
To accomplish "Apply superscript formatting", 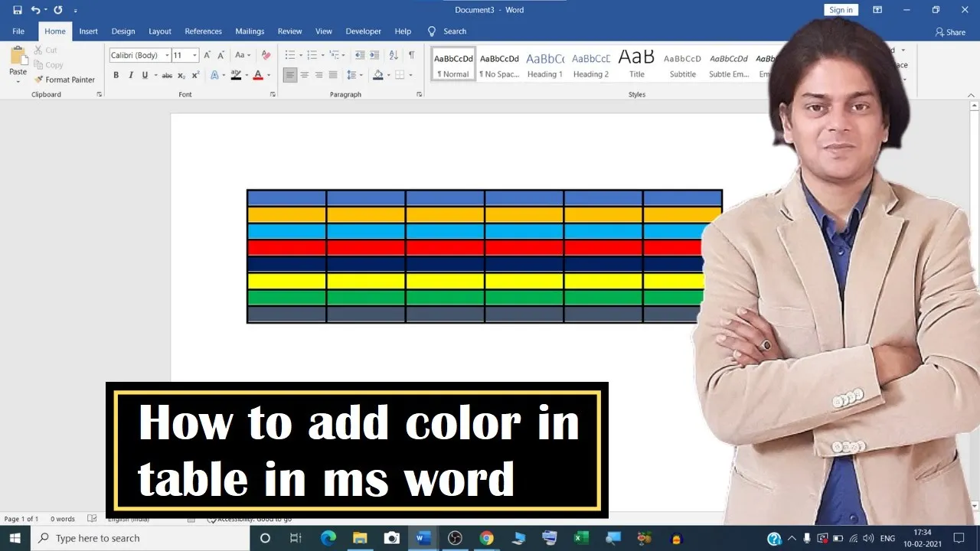I will (x=195, y=75).
